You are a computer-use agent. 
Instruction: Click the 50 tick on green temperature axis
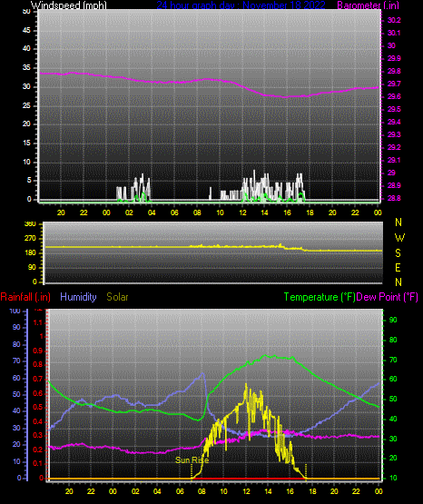click(393, 400)
